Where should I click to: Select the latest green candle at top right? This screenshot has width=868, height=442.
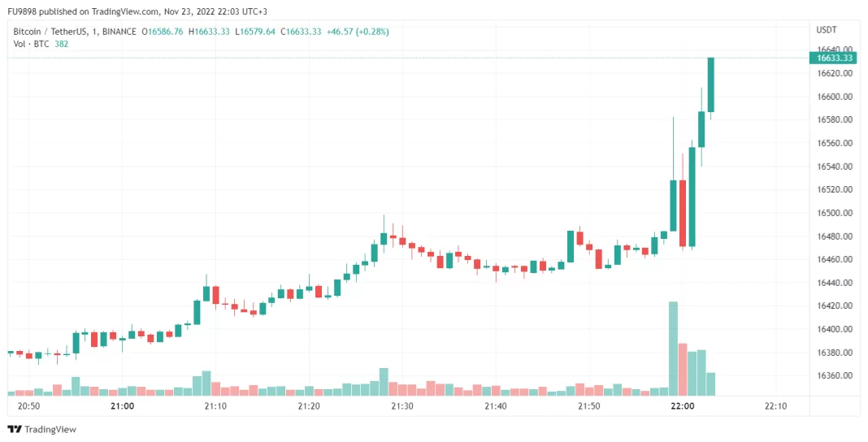click(710, 84)
